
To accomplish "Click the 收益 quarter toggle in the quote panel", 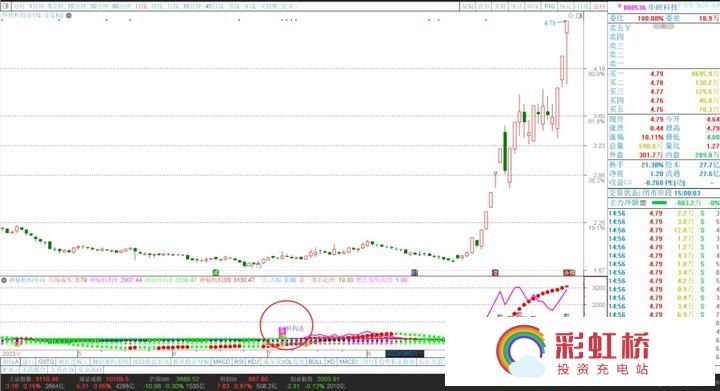I will click(620, 182).
